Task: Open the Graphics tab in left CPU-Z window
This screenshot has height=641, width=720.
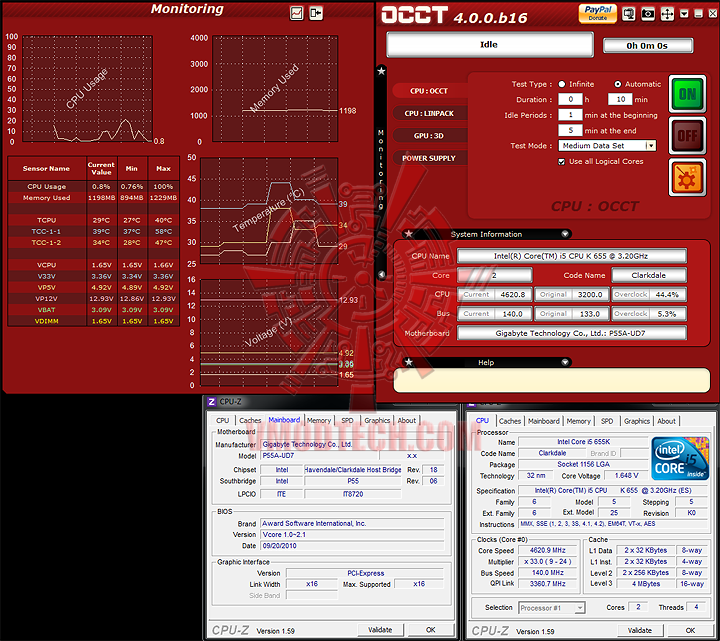Action: 377,420
